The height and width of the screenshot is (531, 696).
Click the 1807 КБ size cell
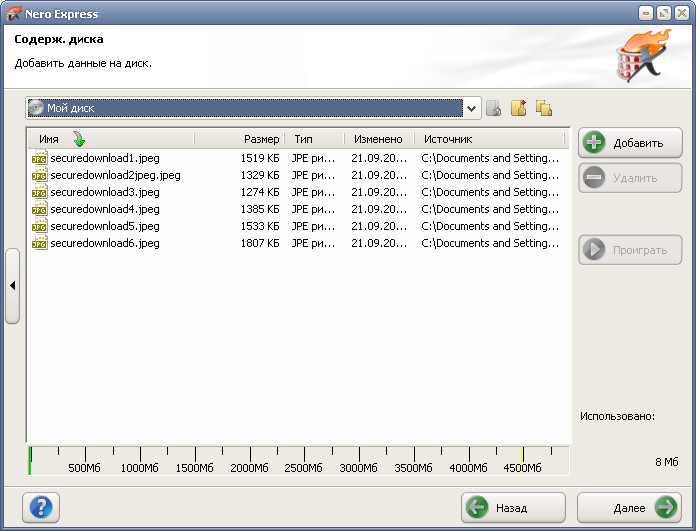pyautogui.click(x=260, y=243)
